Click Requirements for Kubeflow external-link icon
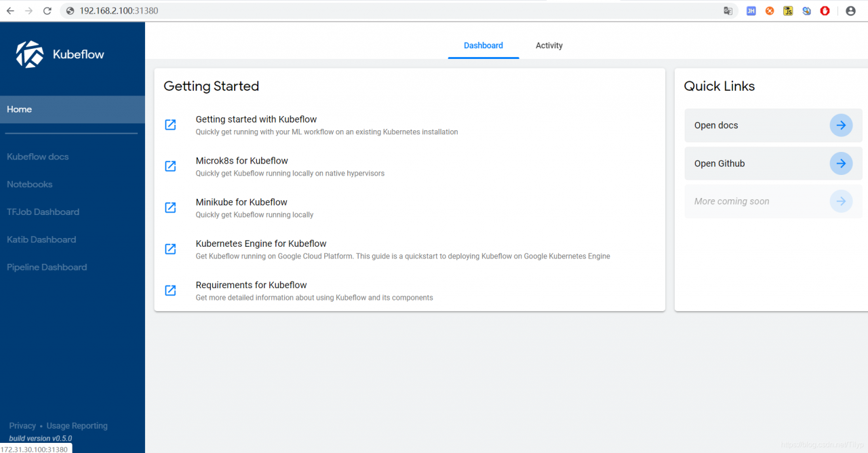The width and height of the screenshot is (868, 453). [171, 290]
